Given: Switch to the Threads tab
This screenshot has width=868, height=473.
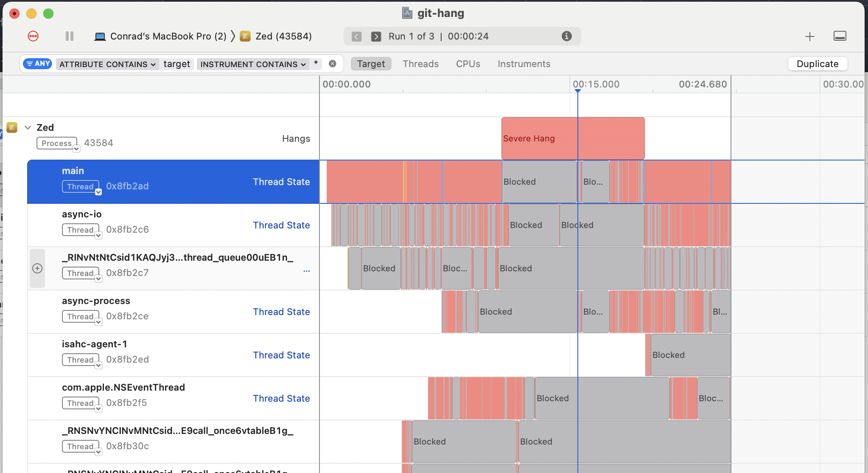Looking at the screenshot, I should click(x=420, y=64).
